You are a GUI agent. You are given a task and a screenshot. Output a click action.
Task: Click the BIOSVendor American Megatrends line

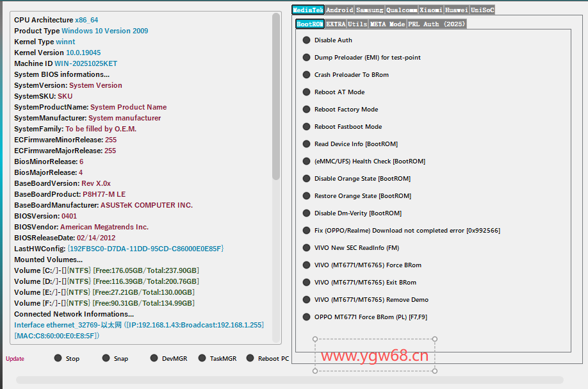click(x=81, y=227)
